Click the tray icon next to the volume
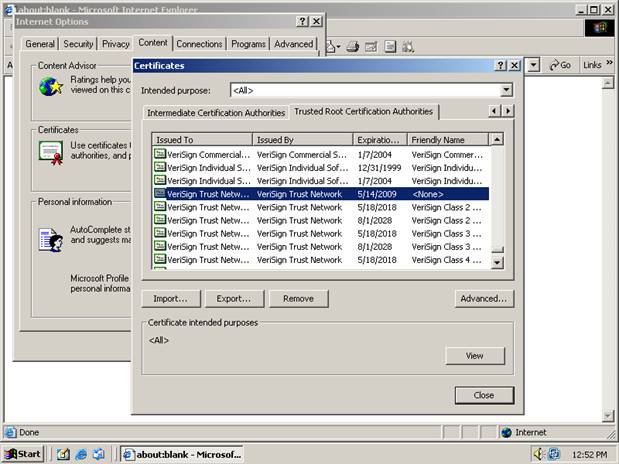Image resolution: width=619 pixels, height=464 pixels. pyautogui.click(x=553, y=454)
